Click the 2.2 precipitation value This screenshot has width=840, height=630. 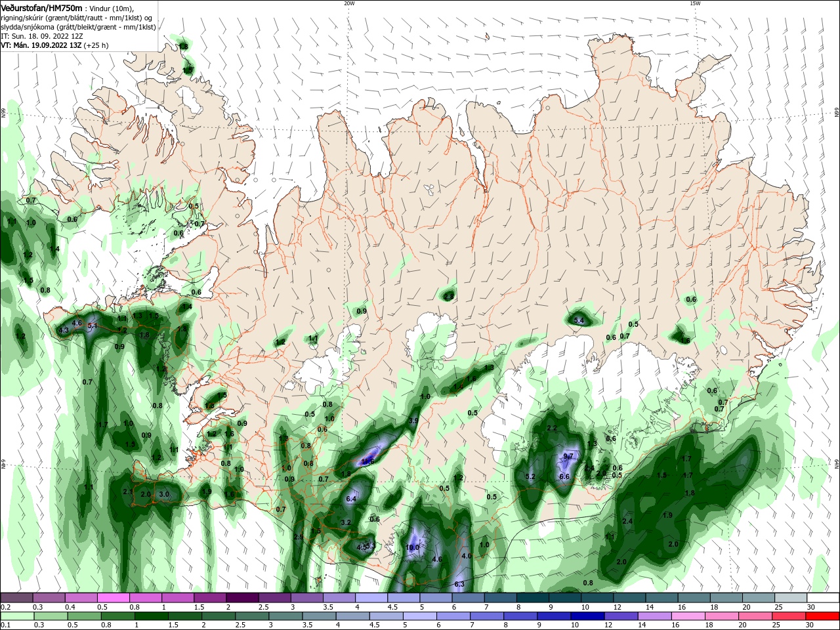[x=552, y=428]
